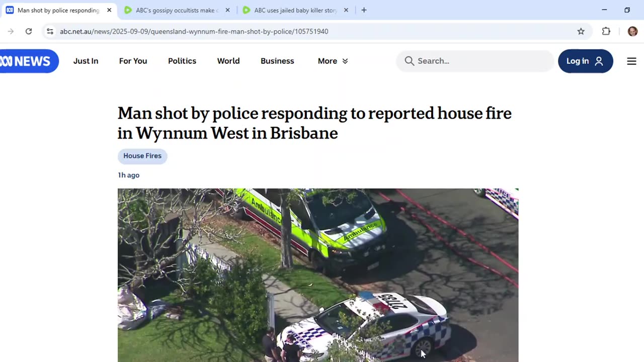This screenshot has height=362, width=644.
Task: Reload the page
Action: 29,31
